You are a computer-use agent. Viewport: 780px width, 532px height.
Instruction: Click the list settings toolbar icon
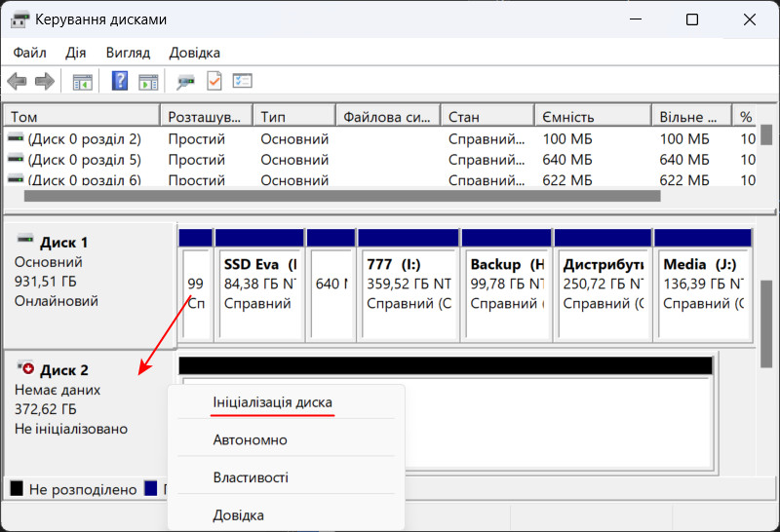[242, 81]
